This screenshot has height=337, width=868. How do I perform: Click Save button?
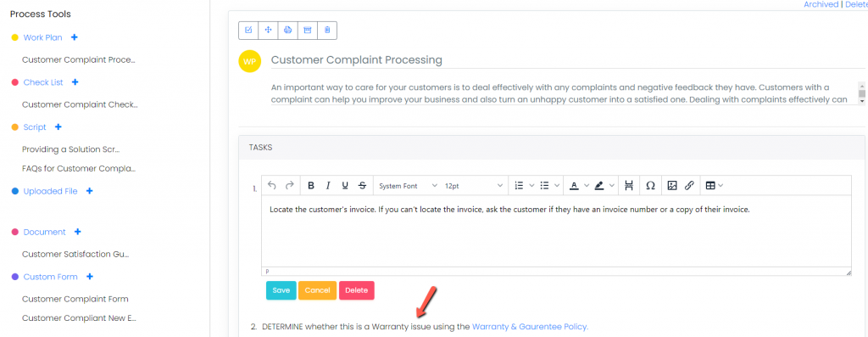(x=281, y=290)
